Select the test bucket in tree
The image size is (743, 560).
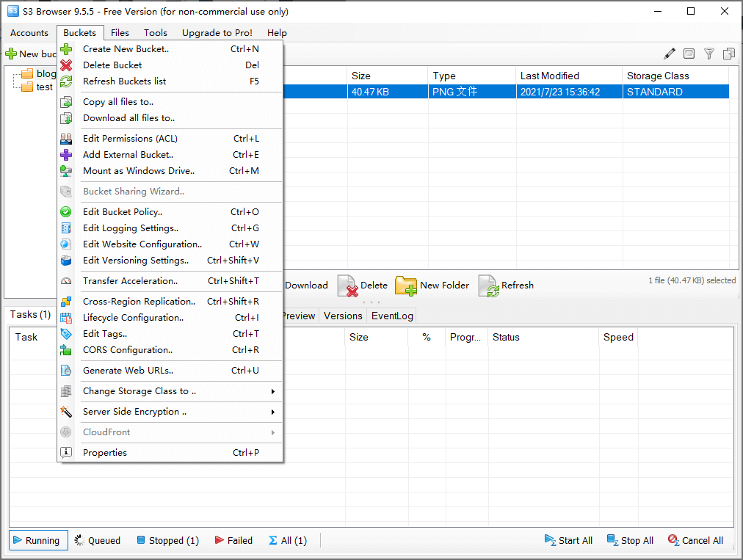[37, 87]
